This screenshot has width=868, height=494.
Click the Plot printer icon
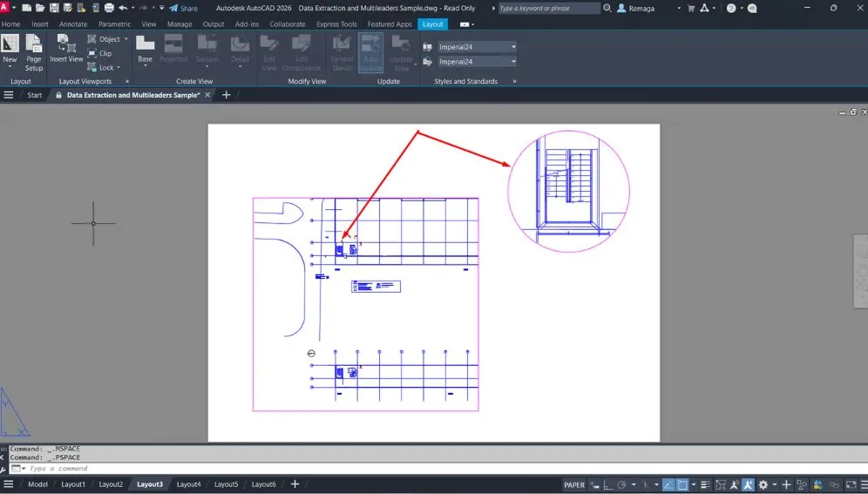109,9
